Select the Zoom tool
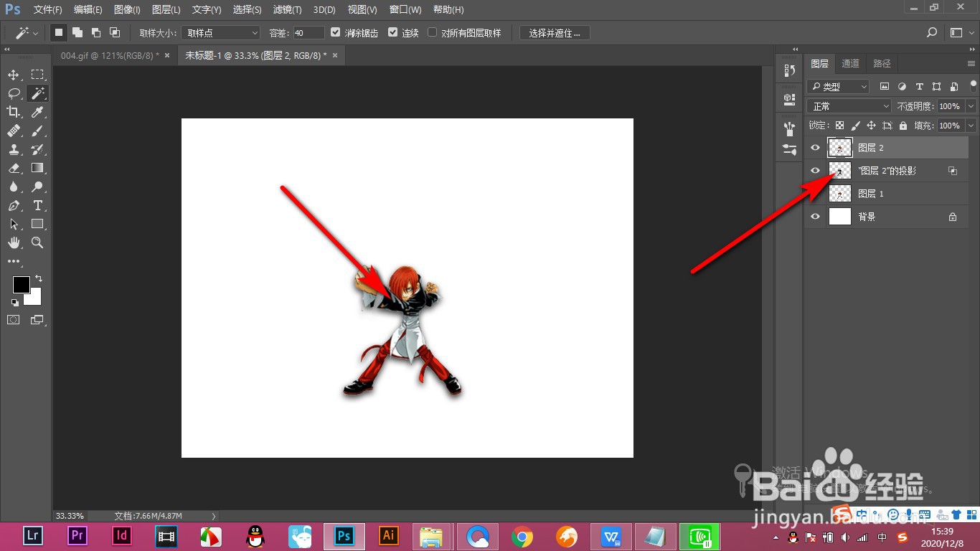Image resolution: width=980 pixels, height=551 pixels. [x=37, y=242]
